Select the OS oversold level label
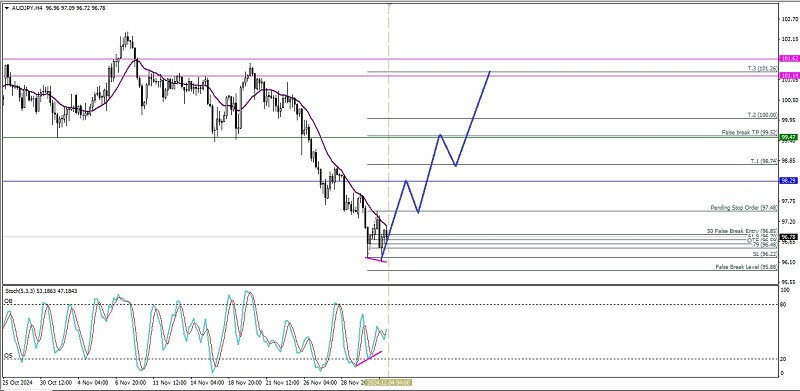 (x=8, y=356)
